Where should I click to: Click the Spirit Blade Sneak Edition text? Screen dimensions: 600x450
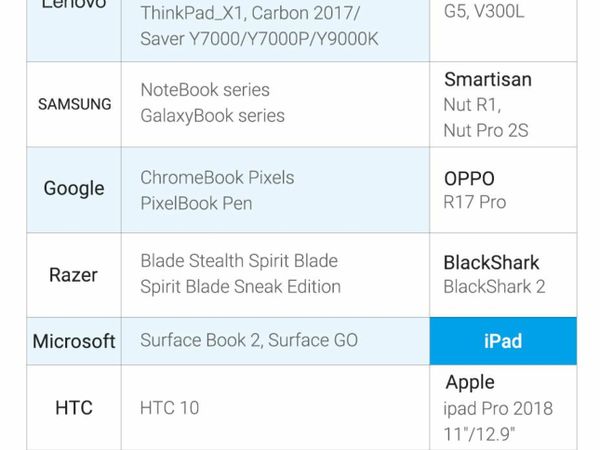coord(240,287)
